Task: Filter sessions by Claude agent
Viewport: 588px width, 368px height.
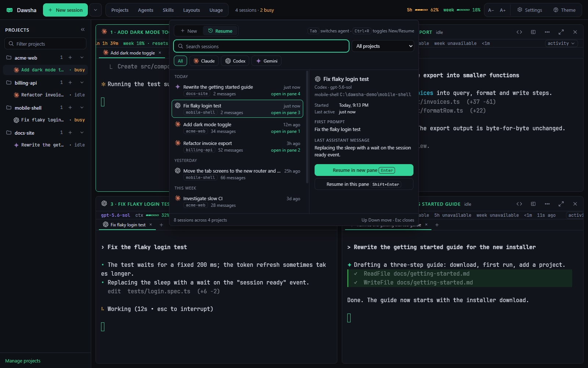Action: [204, 61]
